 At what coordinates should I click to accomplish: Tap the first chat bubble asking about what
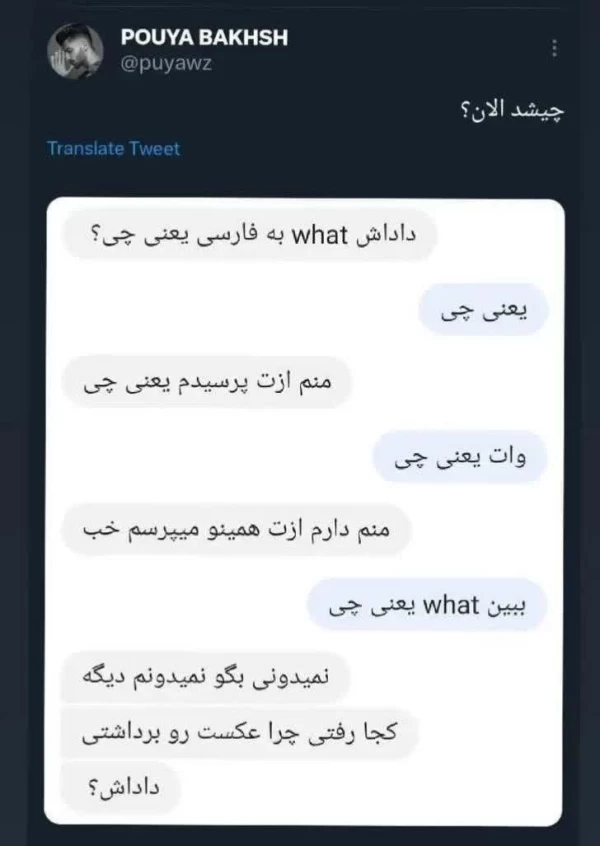coord(247,235)
